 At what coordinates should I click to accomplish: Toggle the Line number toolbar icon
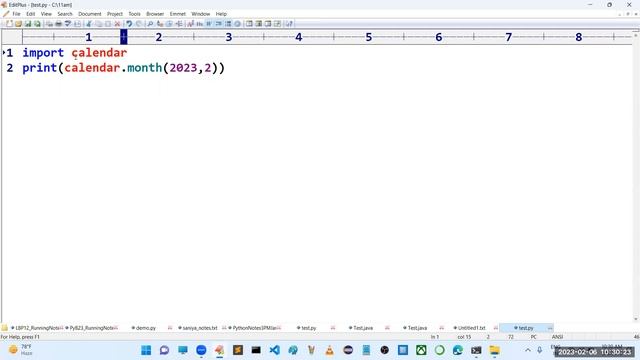228,24
